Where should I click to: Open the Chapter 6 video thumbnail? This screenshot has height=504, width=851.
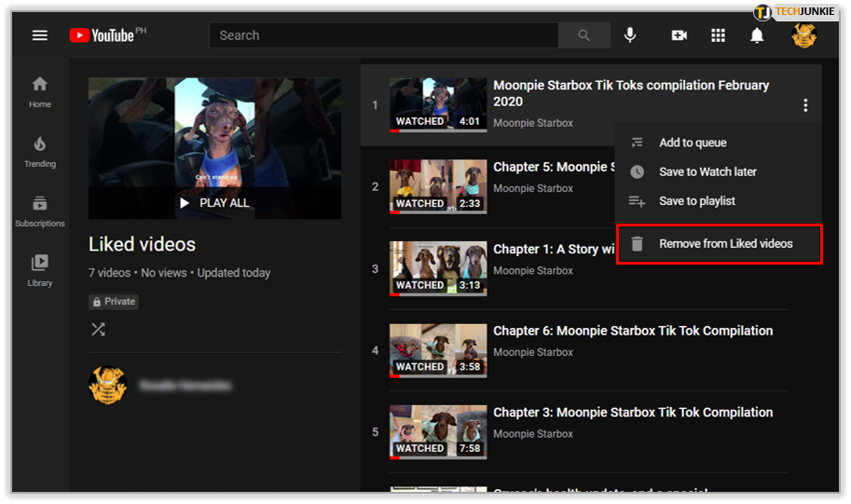point(438,350)
